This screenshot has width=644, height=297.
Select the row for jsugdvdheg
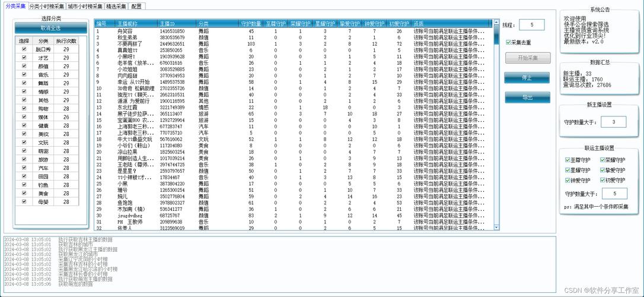[x=294, y=216]
